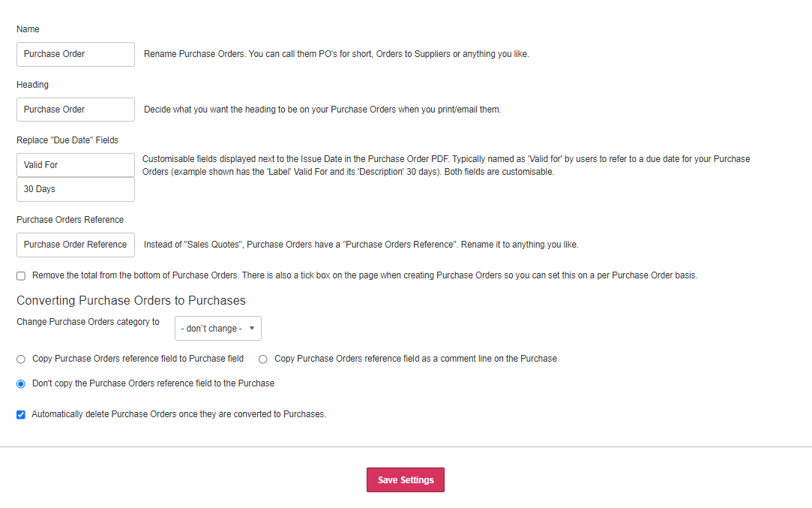Enable removing the total from Purchase Orders
The height and width of the screenshot is (508, 812).
coord(20,275)
